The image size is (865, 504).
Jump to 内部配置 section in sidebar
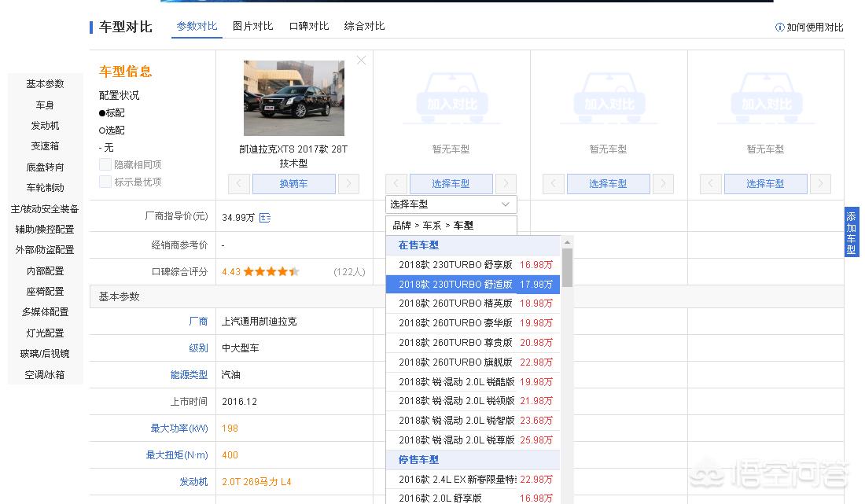click(46, 270)
